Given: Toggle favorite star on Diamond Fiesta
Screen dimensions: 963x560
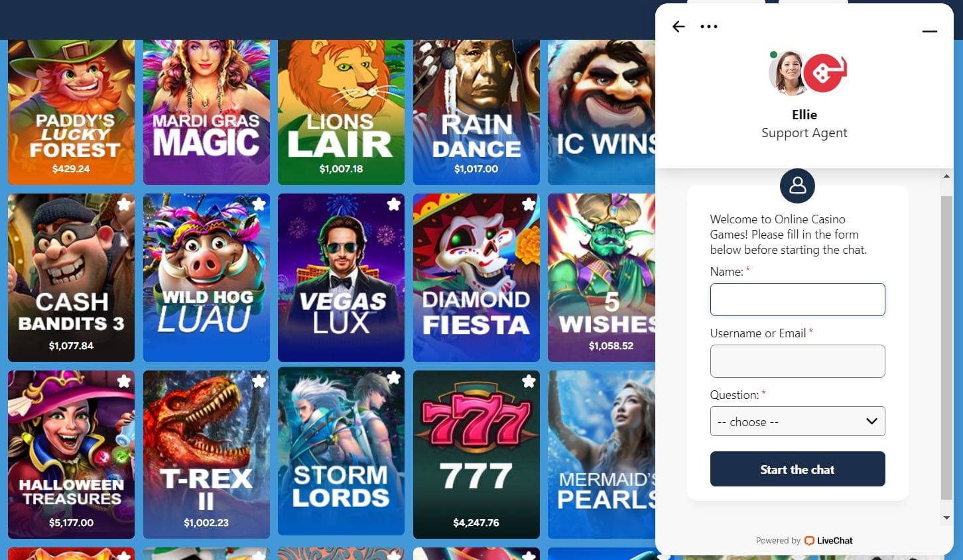Looking at the screenshot, I should tap(529, 204).
